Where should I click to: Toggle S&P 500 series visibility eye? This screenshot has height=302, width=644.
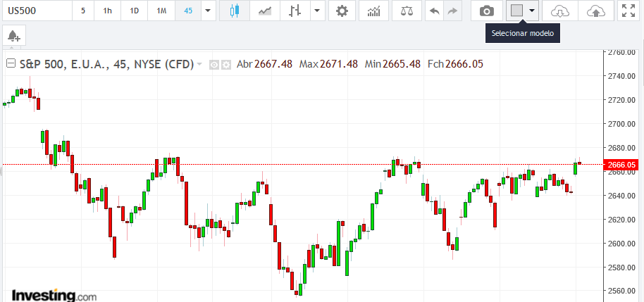pos(215,64)
